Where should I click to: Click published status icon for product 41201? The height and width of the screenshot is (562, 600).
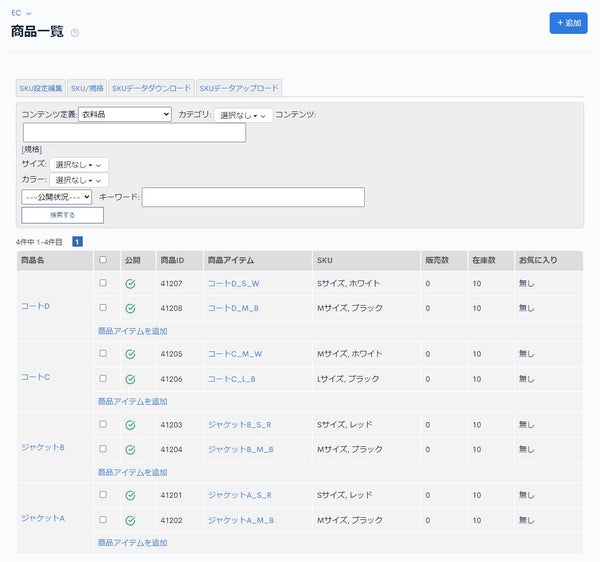(130, 495)
